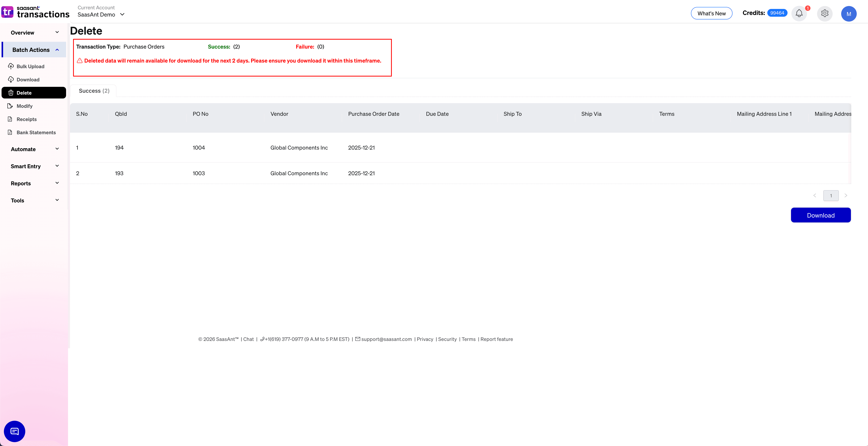Go to next page arrow in pagination
Screen dimensions: 868x446
click(x=845, y=195)
